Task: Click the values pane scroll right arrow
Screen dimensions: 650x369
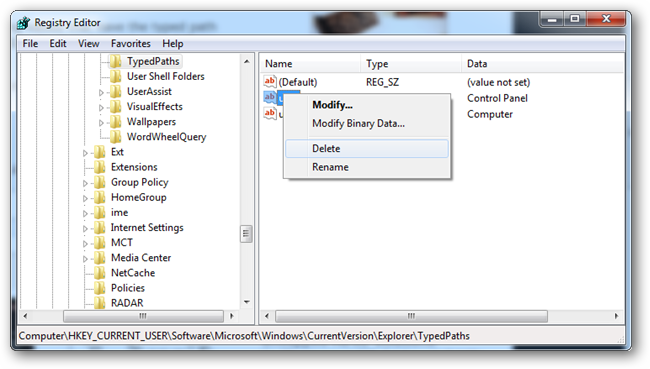Action: click(x=616, y=316)
